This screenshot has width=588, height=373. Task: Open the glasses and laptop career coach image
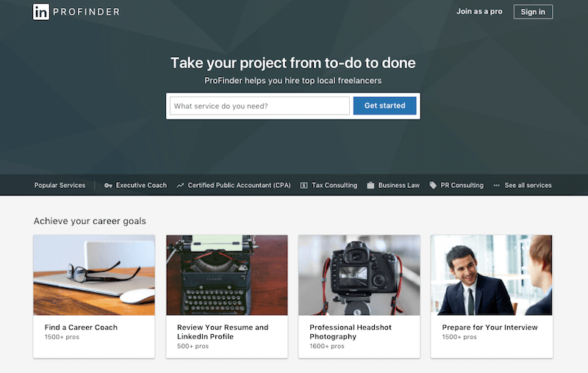(x=94, y=275)
